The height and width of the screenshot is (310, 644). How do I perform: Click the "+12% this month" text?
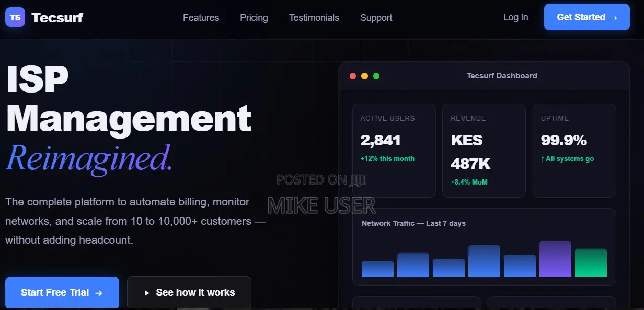[387, 158]
